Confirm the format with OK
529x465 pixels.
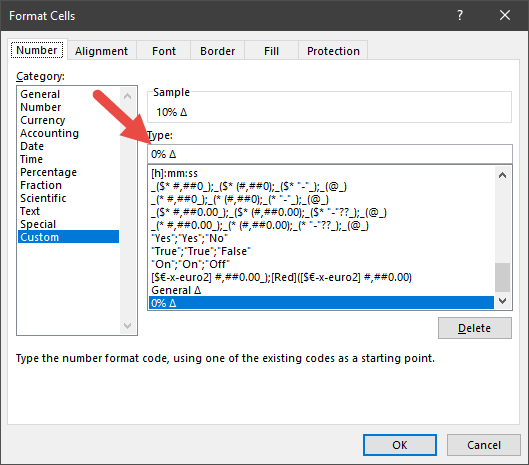pos(400,445)
